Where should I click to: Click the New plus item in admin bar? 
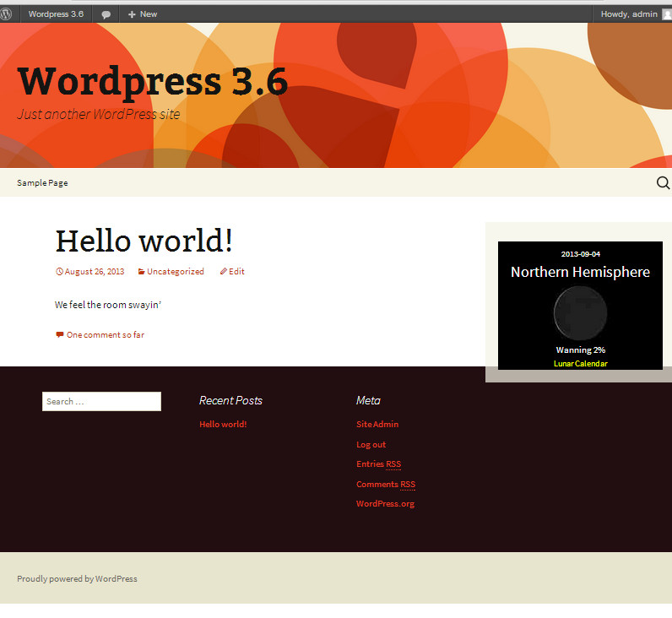143,14
